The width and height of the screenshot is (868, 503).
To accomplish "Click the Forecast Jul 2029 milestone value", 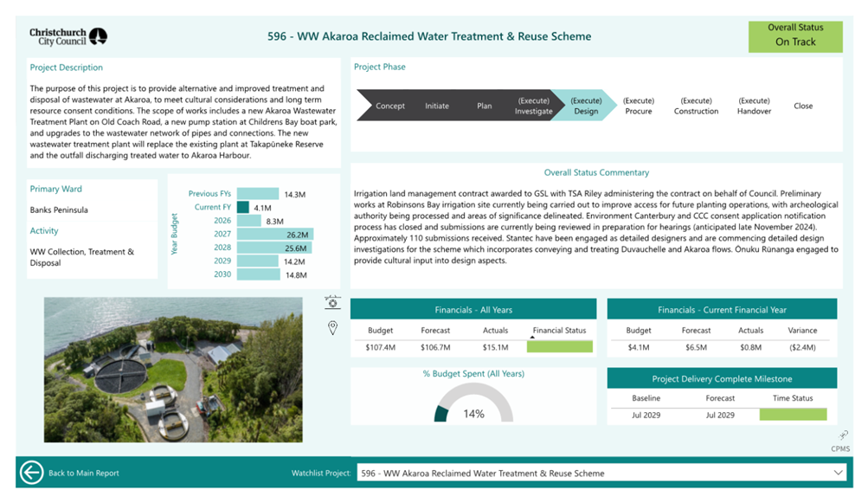I will tap(720, 415).
